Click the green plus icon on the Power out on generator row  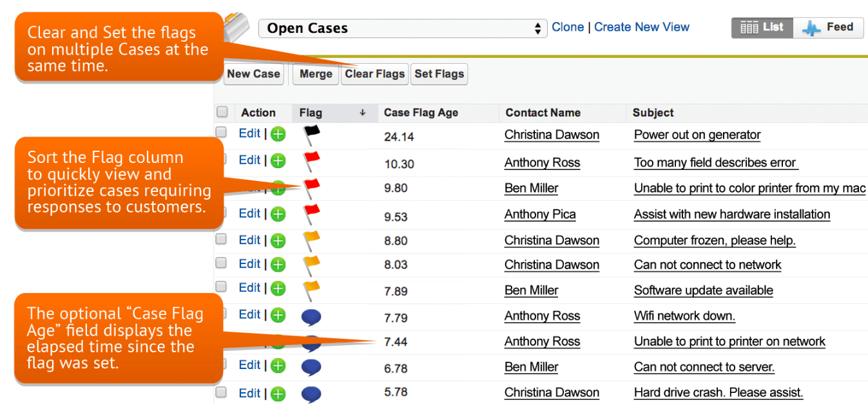(x=277, y=133)
